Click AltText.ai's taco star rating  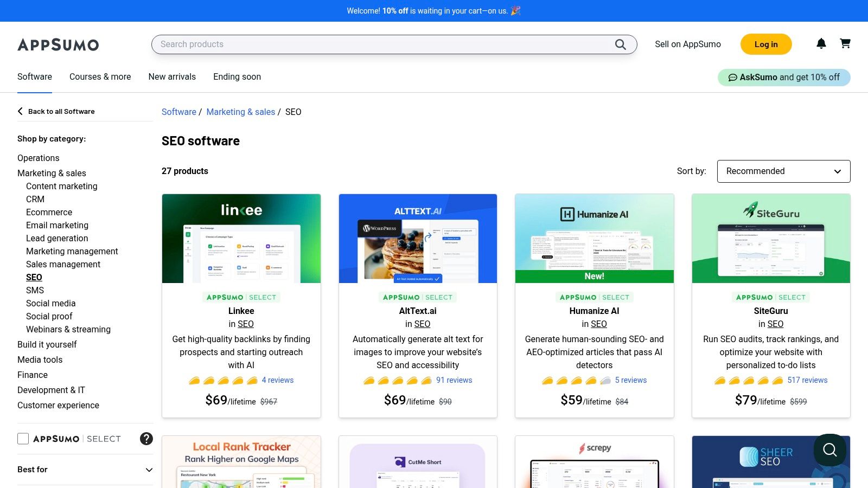coord(398,381)
